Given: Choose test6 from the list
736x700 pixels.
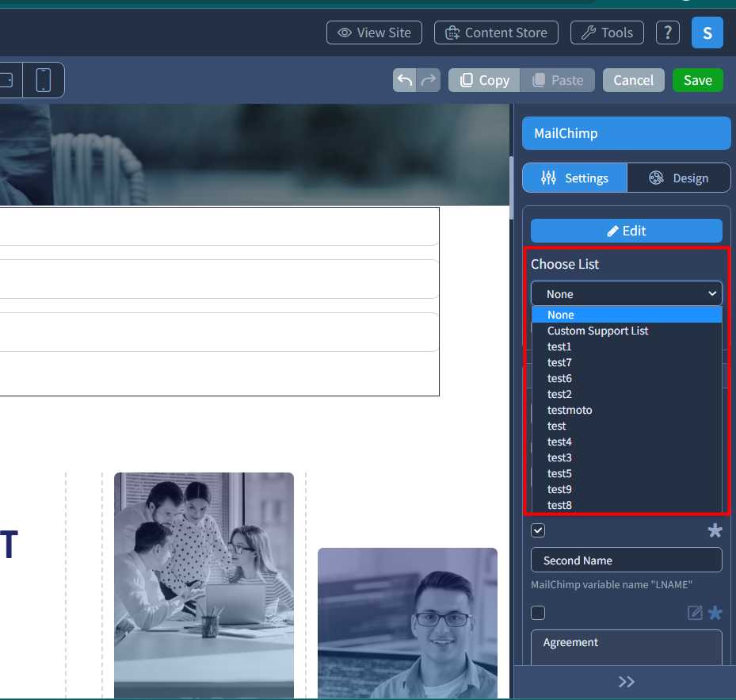Looking at the screenshot, I should (x=626, y=378).
